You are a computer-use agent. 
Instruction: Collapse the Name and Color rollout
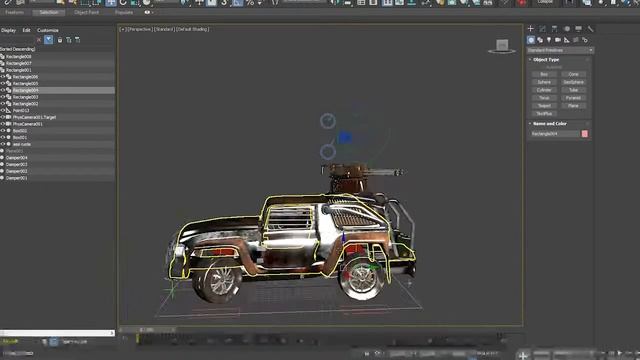coord(549,124)
